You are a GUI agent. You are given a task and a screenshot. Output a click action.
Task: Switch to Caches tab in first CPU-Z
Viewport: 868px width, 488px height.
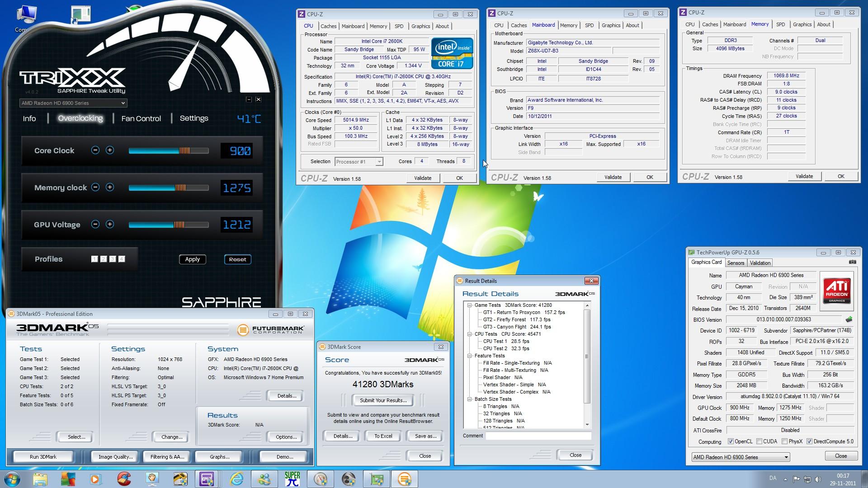pos(329,26)
